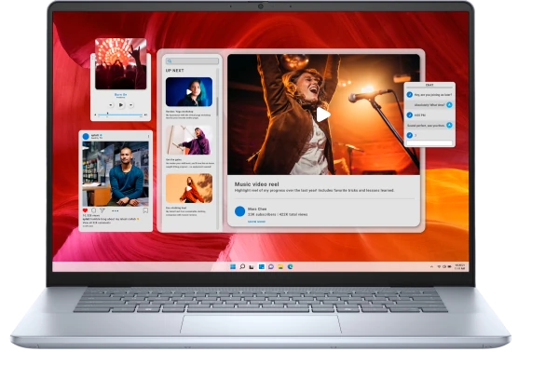Open the Windows Start menu
559x392 pixels.
click(x=233, y=266)
